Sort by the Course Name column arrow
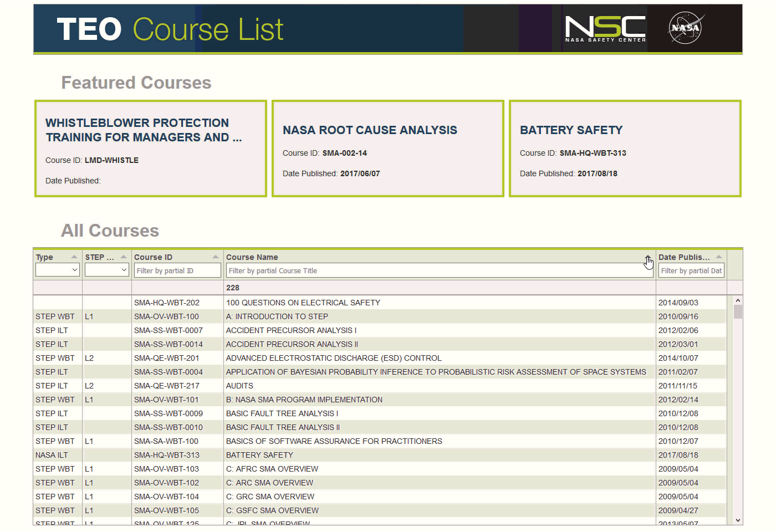776x532 pixels. (x=647, y=257)
